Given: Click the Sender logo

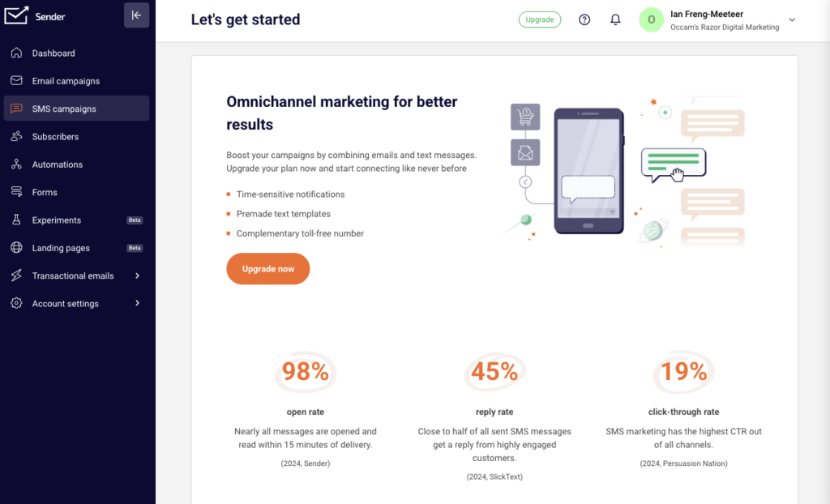Looking at the screenshot, I should 35,16.
